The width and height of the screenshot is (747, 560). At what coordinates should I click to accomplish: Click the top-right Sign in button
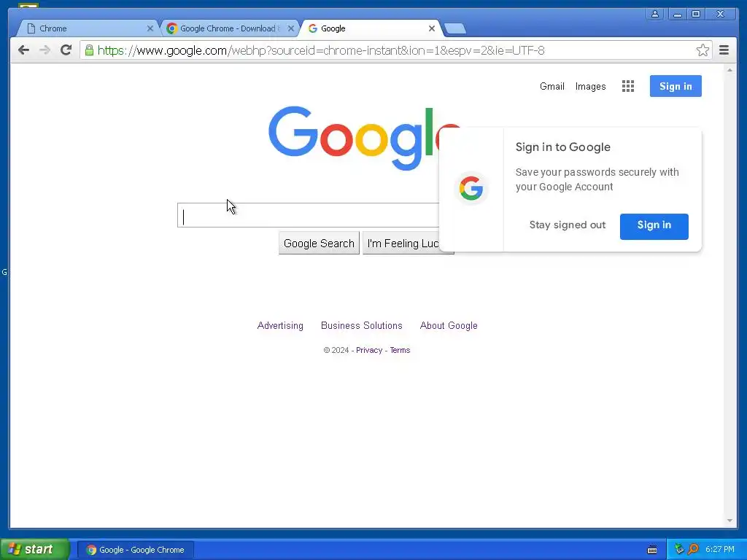[x=676, y=86]
